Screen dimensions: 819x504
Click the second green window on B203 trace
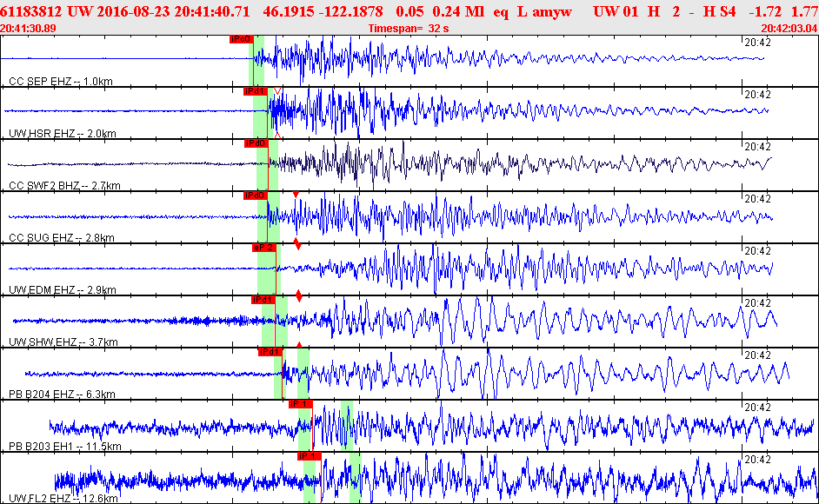coord(347,426)
